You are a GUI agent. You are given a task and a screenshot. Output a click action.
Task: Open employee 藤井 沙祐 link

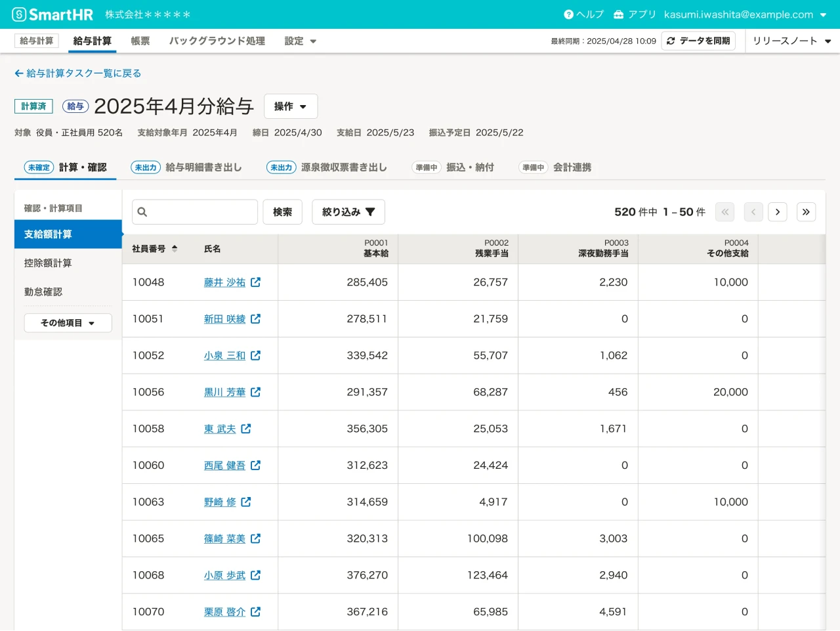click(x=224, y=282)
